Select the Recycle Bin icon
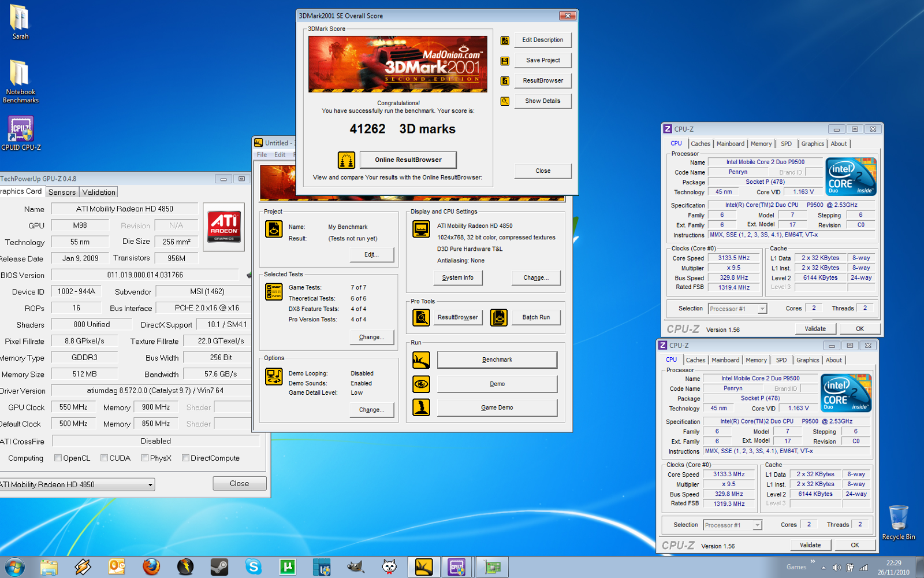 tap(898, 522)
